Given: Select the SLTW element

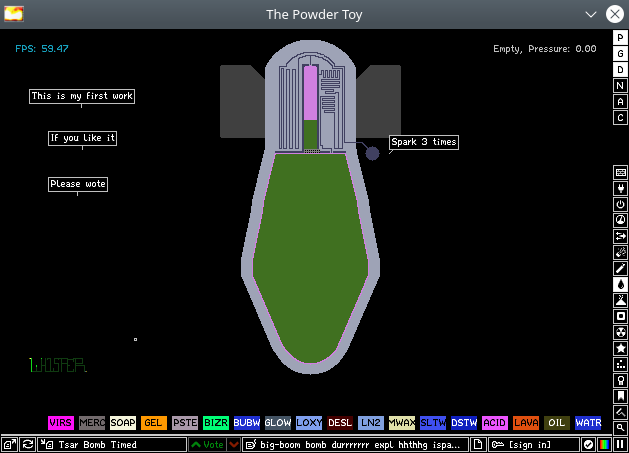Looking at the screenshot, I should [x=433, y=423].
